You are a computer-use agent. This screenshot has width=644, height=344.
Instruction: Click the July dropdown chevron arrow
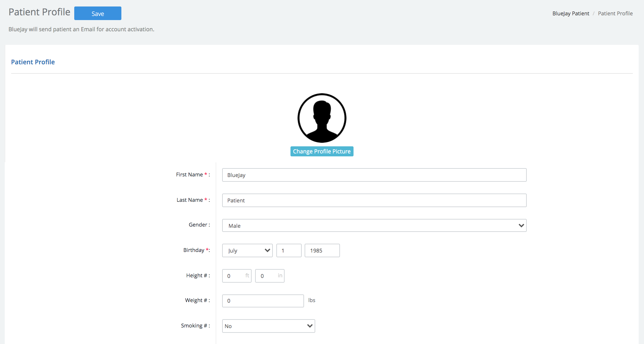pos(267,250)
